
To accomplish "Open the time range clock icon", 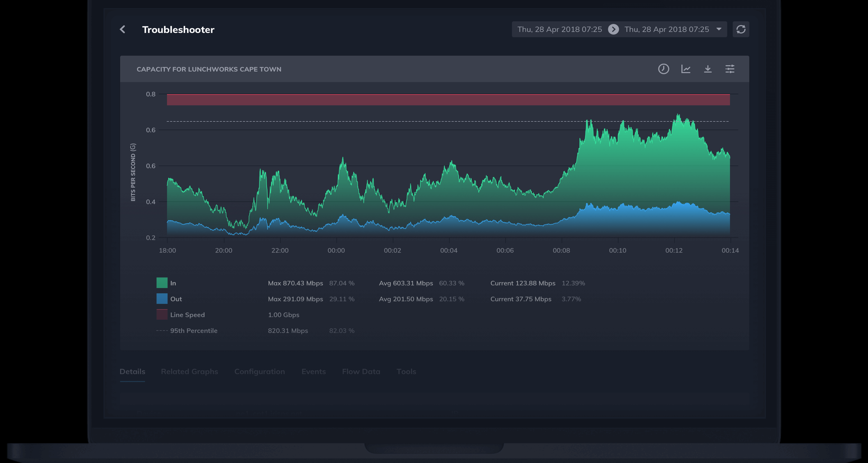I will point(663,69).
